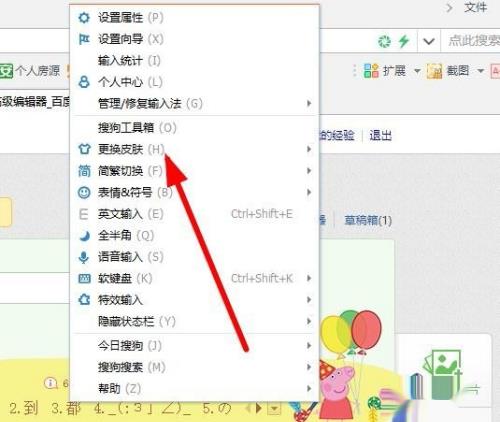The width and height of the screenshot is (500, 422).
Task: Open browser address bar chevron dropdown
Action: click(x=429, y=42)
